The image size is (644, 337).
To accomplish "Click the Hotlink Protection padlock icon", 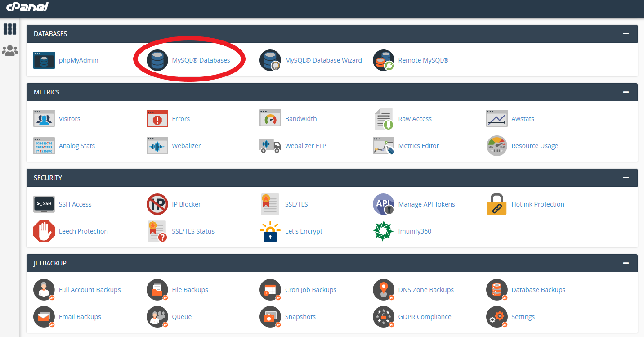I will pos(496,204).
